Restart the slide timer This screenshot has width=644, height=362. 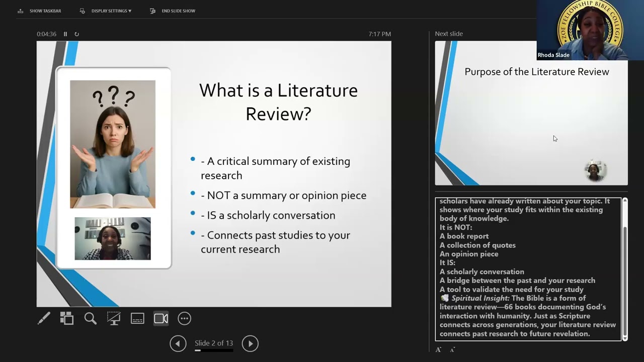point(76,34)
